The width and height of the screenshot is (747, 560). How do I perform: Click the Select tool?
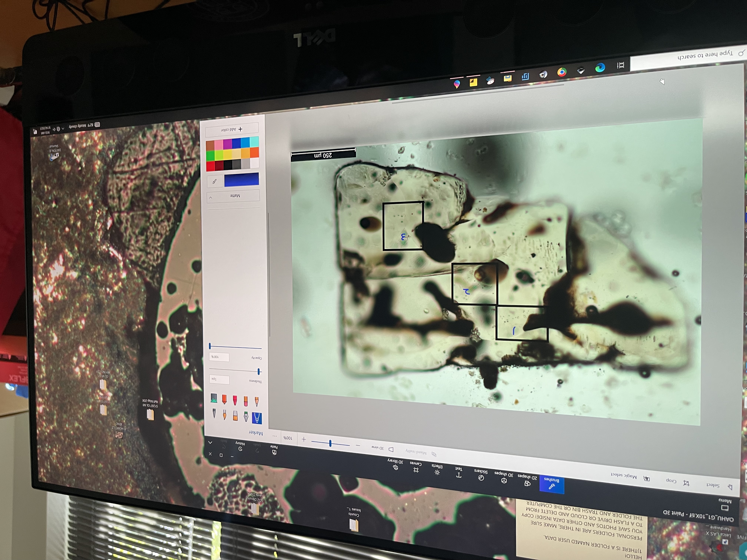pyautogui.click(x=719, y=486)
